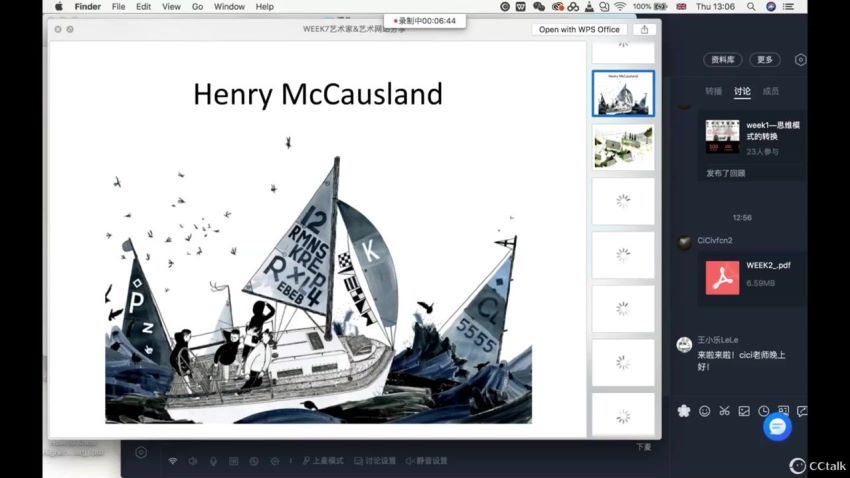The width and height of the screenshot is (850, 478).
Task: Open the View menu
Action: [x=171, y=7]
